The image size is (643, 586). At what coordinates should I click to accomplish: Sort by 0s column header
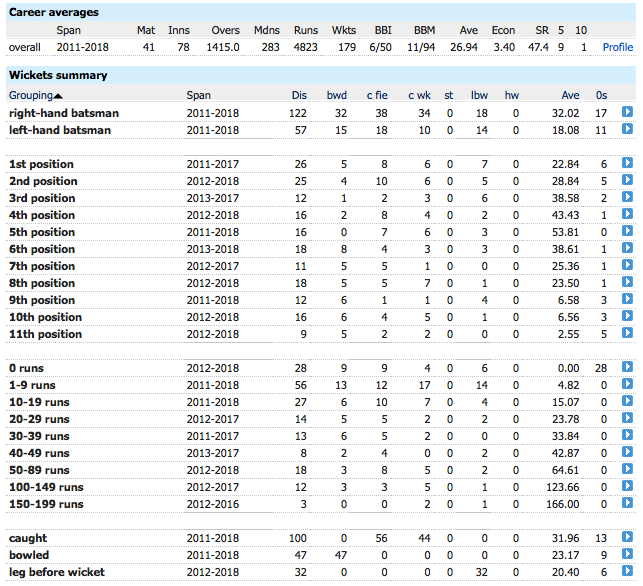[x=604, y=96]
